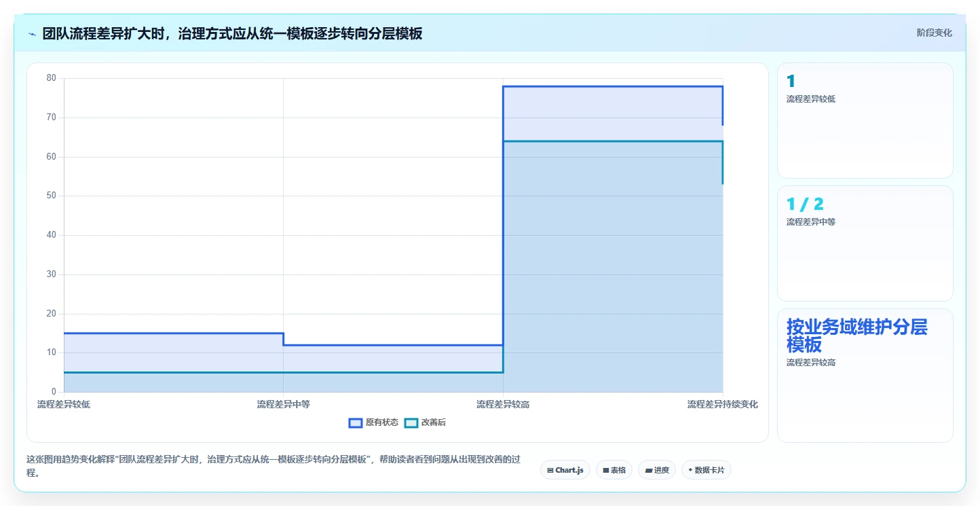Click the chart title about 分层模板

(x=232, y=34)
